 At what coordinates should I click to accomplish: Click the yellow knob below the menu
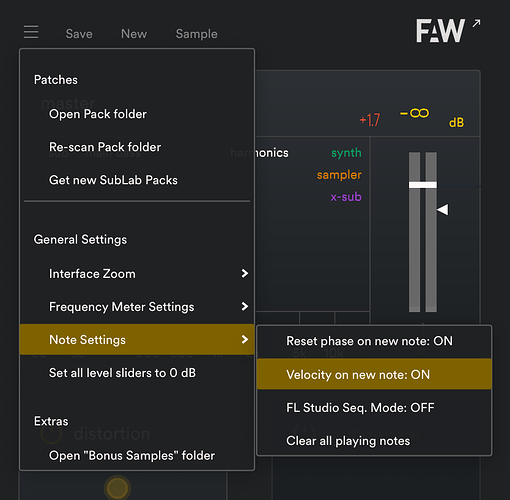117,488
